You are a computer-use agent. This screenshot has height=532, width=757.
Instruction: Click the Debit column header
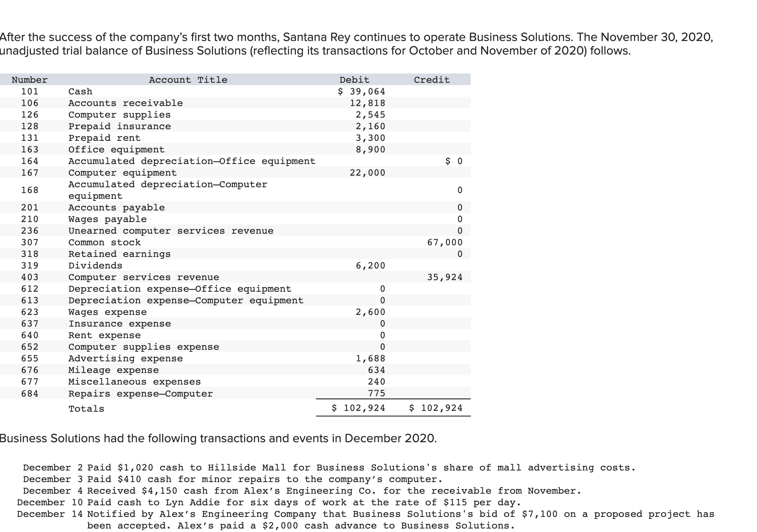[354, 80]
